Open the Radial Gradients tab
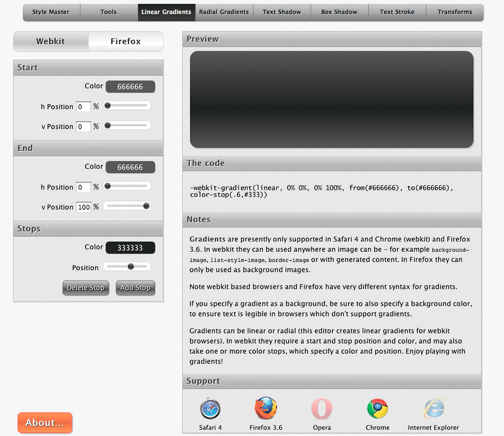Viewport: 504px width, 436px height. click(x=224, y=12)
